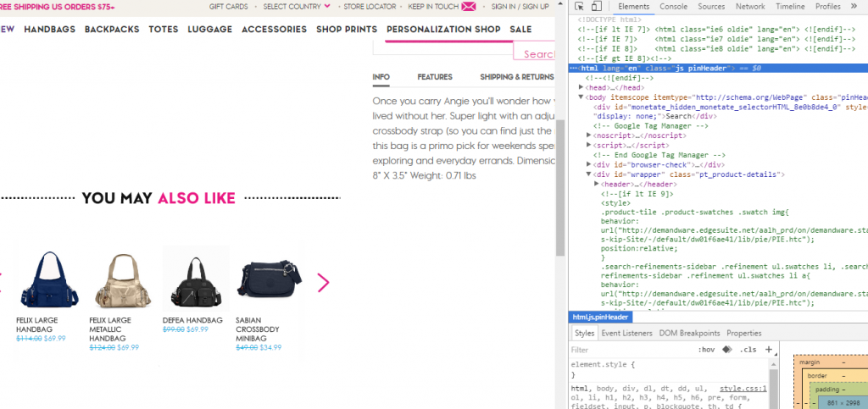Expand the header element node
Screen dimensions: 868x409
596,184
